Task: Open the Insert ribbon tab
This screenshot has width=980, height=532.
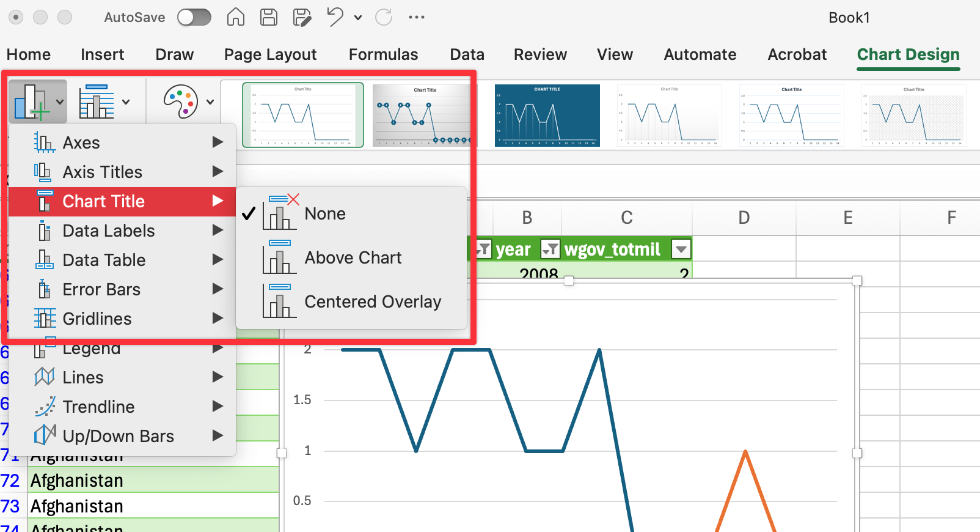Action: pos(102,54)
